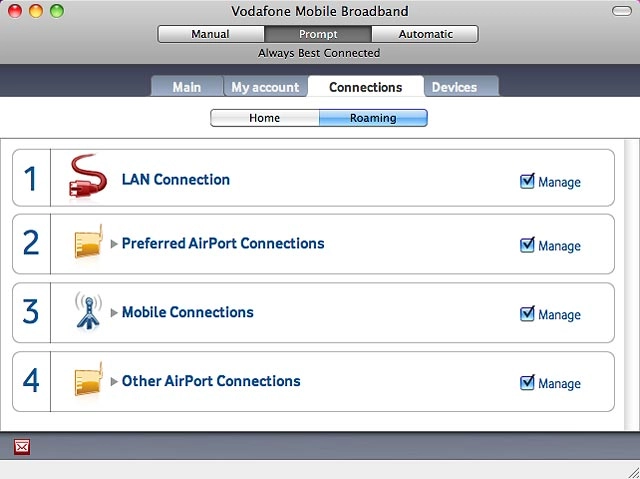Expand Preferred AirPort Connections disclosure triangle
640x479 pixels.
(x=114, y=244)
